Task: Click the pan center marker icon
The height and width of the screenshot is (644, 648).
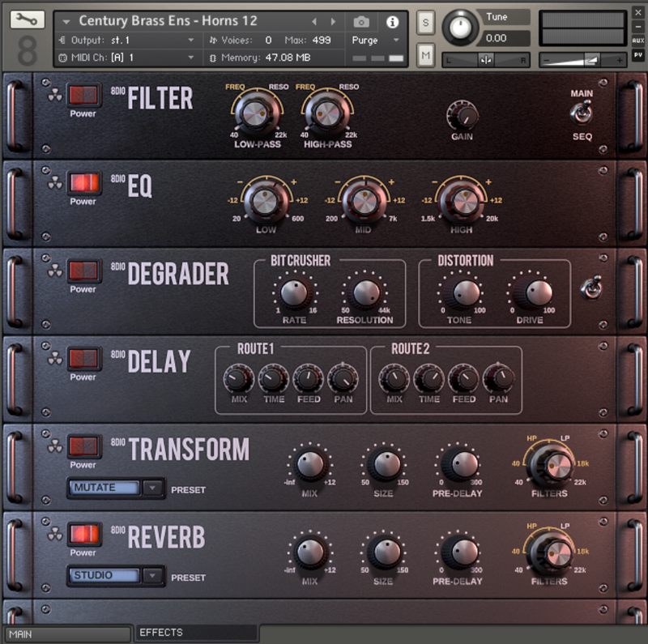Action: [x=486, y=60]
